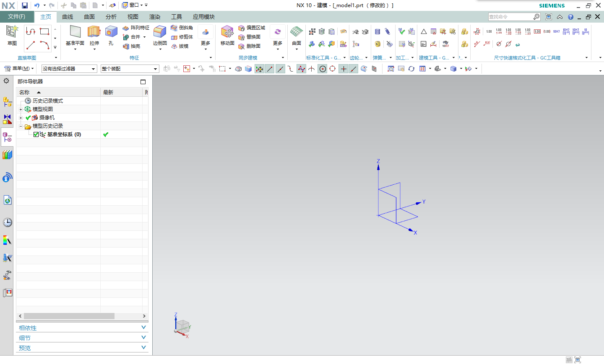This screenshot has width=604, height=364.
Task: Click the 10H7 fit tolerance icon
Action: 556,31
